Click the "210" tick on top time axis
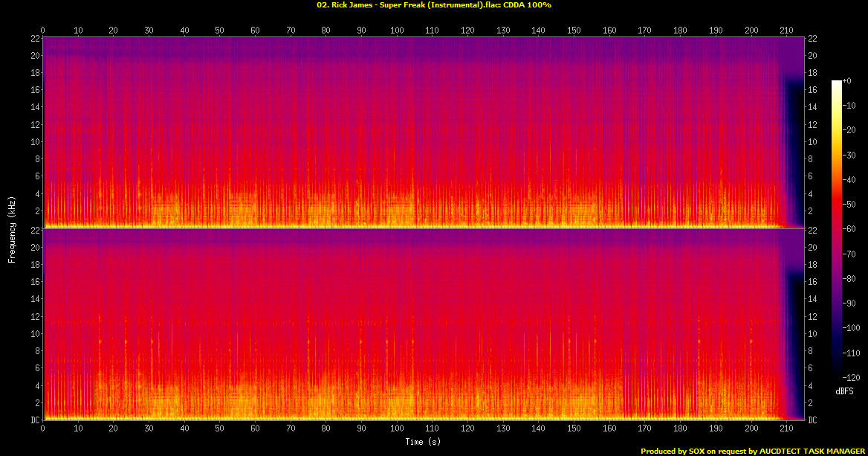This screenshot has height=456, width=868. (x=786, y=30)
